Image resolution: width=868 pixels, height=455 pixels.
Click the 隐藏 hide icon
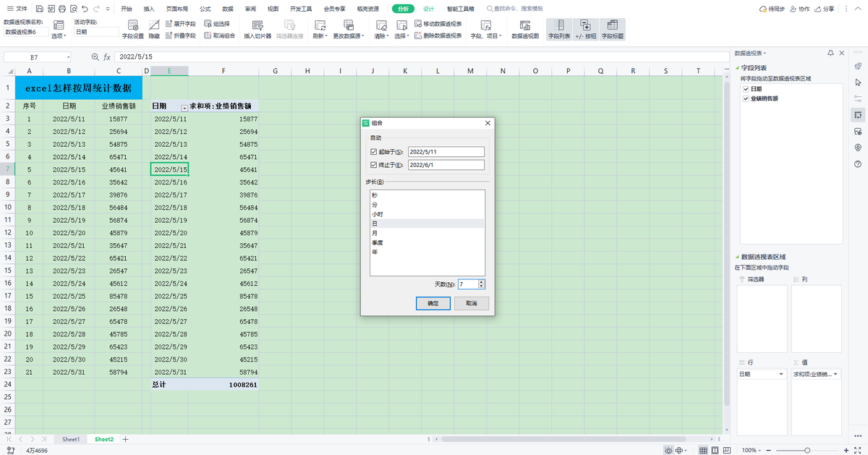click(154, 29)
